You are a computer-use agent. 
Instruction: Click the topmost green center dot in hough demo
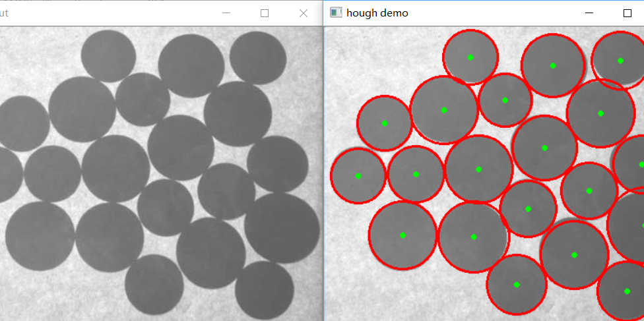pyautogui.click(x=470, y=57)
